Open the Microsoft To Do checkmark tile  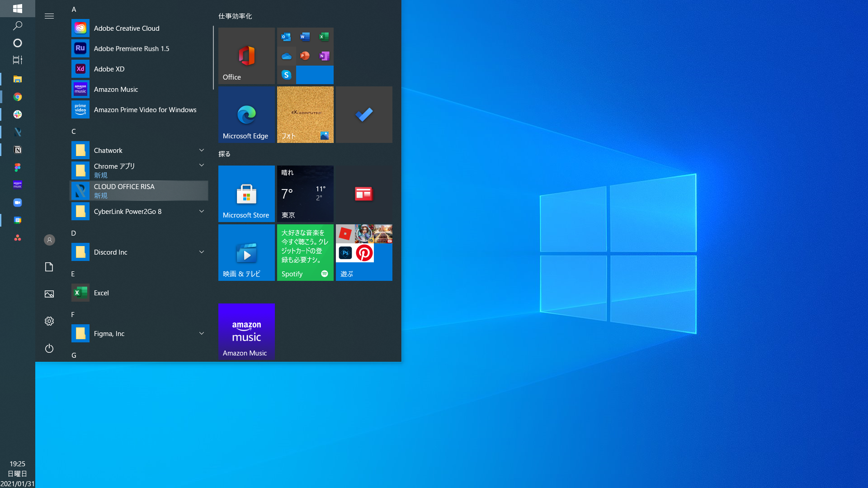(364, 114)
